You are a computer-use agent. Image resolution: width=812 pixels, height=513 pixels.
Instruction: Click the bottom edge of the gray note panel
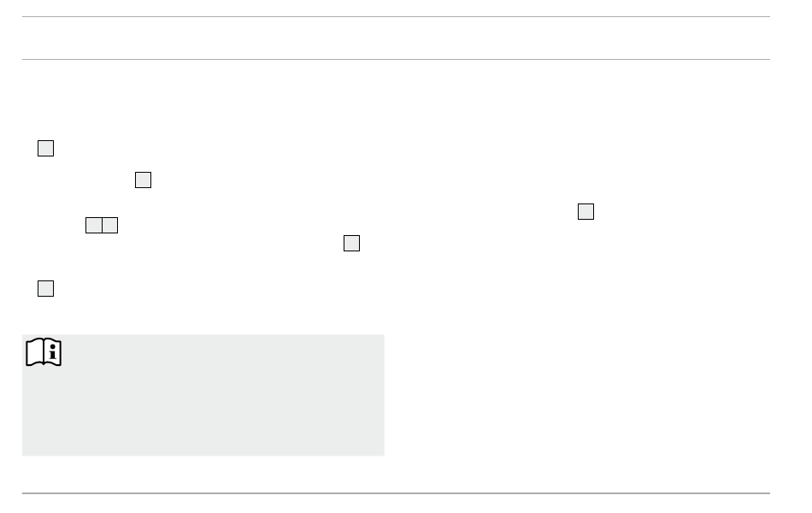point(203,456)
